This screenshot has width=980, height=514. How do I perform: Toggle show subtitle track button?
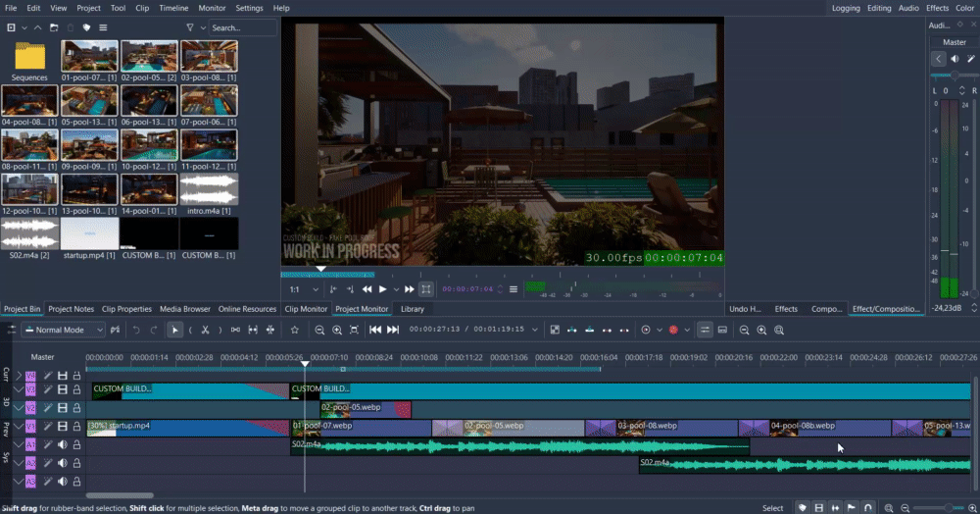(722, 330)
